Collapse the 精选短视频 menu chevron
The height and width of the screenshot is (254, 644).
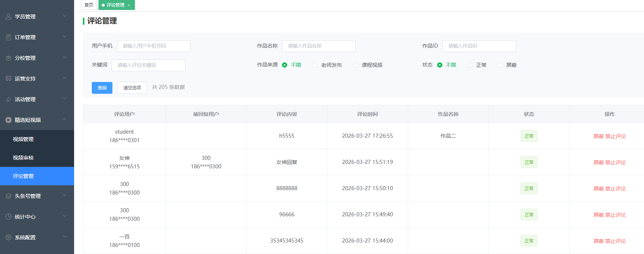click(65, 120)
